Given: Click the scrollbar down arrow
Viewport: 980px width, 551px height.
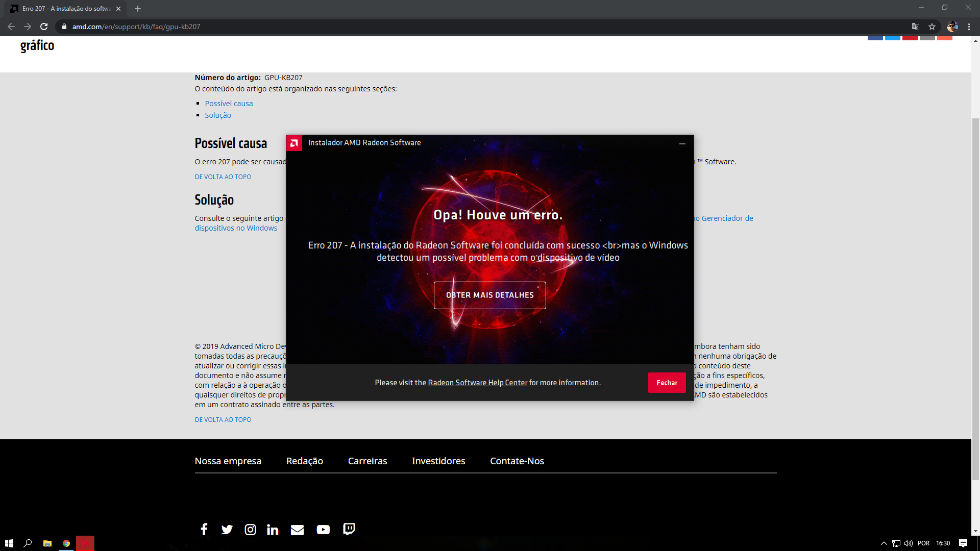Looking at the screenshot, I should [975, 531].
